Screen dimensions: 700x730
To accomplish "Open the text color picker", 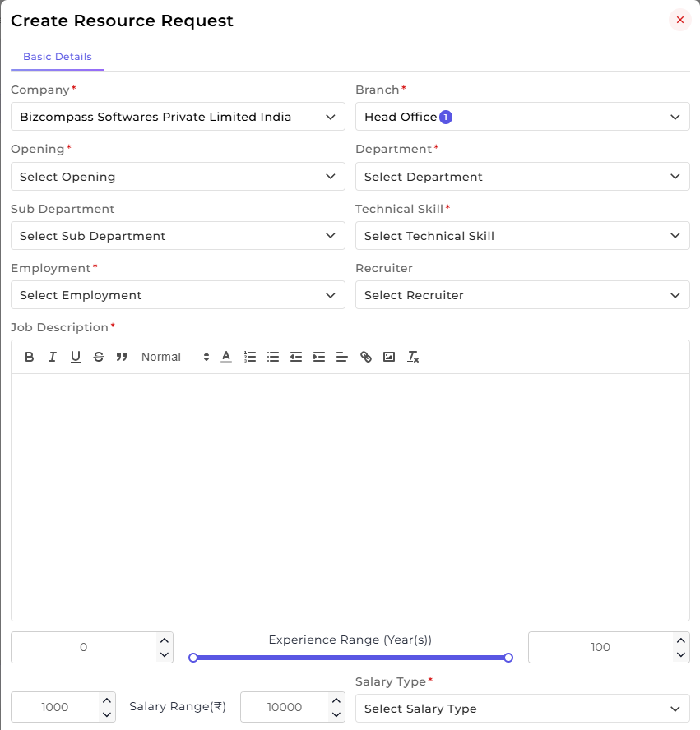I will [x=226, y=357].
